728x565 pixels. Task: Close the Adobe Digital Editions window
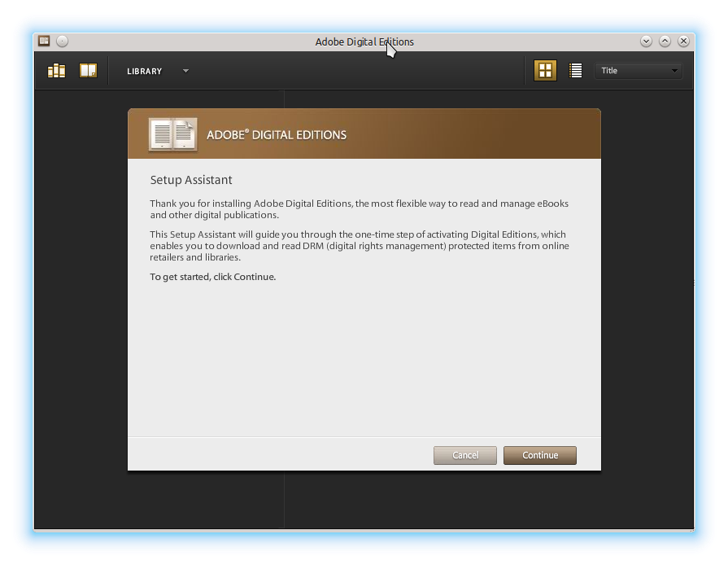click(683, 41)
